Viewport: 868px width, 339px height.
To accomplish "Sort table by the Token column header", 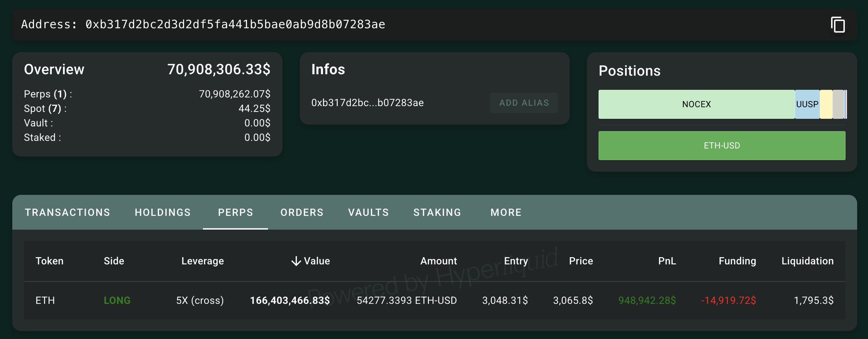I will 50,261.
